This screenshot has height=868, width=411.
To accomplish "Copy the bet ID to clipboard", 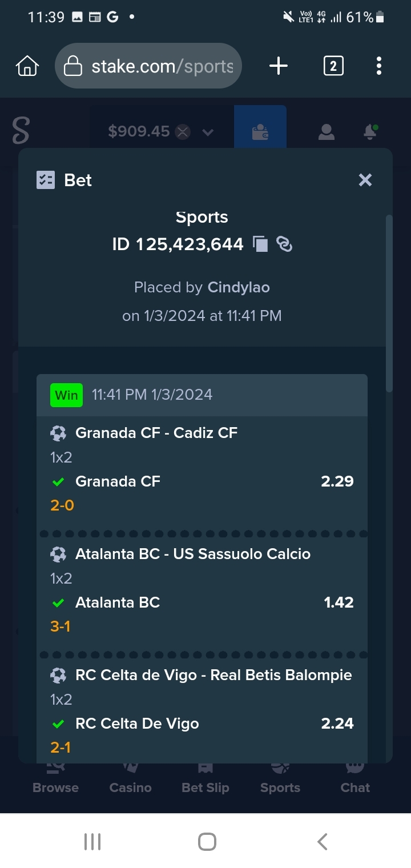I will click(x=260, y=244).
